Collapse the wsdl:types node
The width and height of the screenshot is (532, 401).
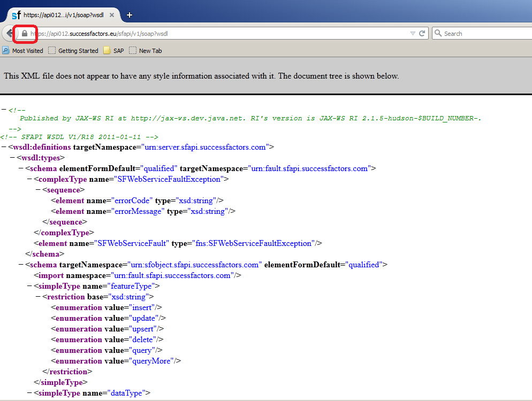[x=13, y=158]
